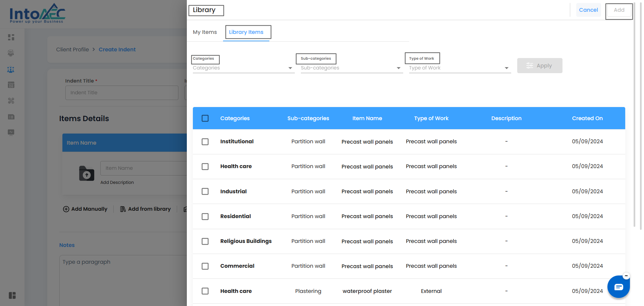Open the monitor activity icon in the sidebar

[x=11, y=132]
